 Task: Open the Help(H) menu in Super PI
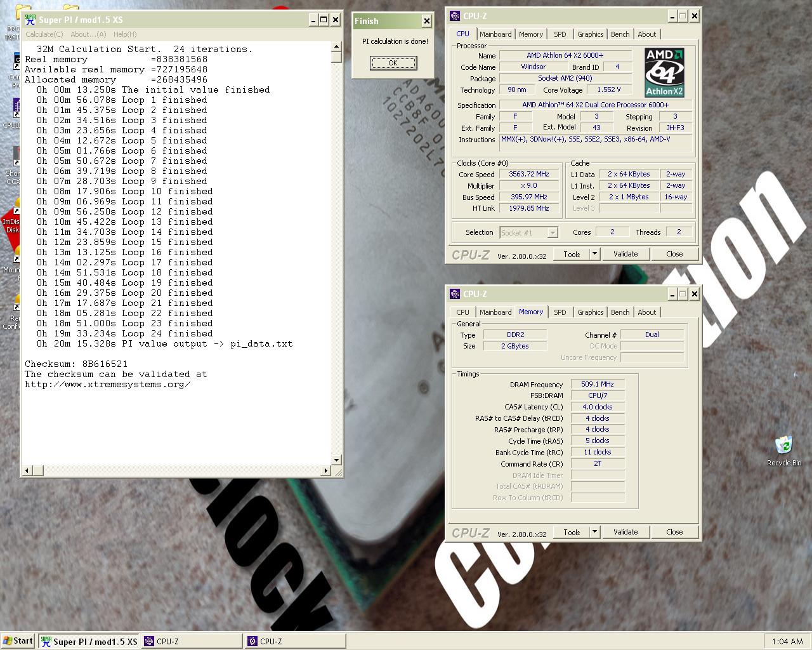pyautogui.click(x=125, y=34)
